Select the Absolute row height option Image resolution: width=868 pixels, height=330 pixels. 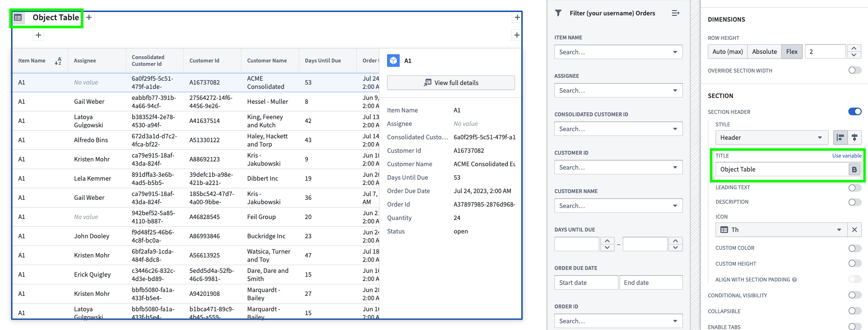coord(764,52)
